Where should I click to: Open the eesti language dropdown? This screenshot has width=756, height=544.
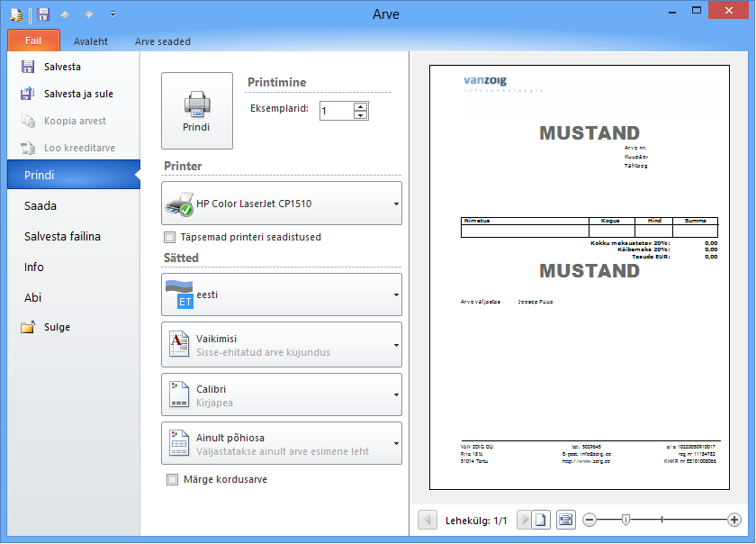point(282,295)
